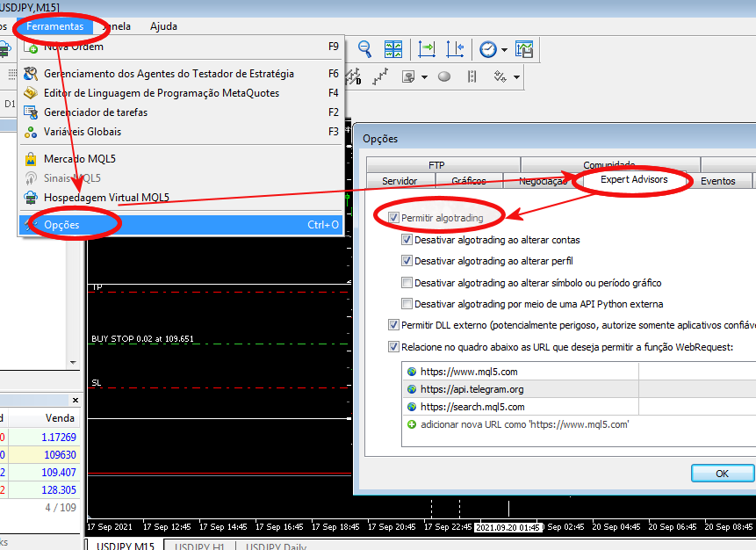This screenshot has height=550, width=756.
Task: Switch to the Eventos tab
Action: [x=718, y=181]
